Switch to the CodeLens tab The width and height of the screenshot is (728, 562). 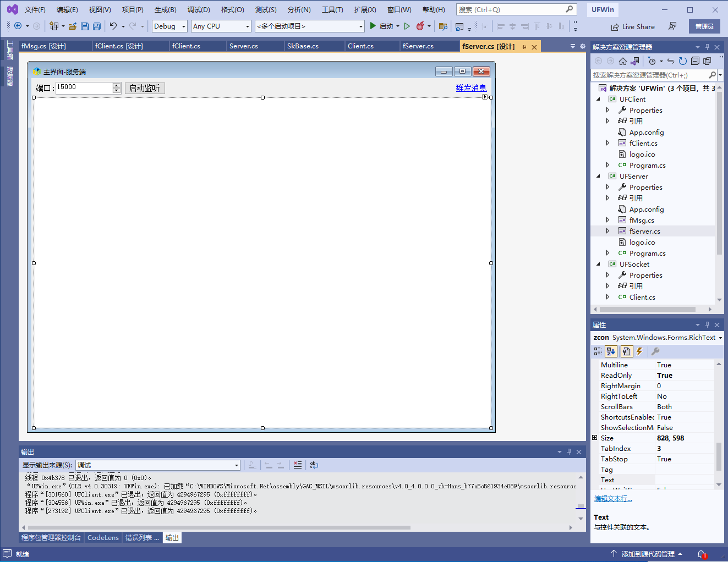coord(103,538)
